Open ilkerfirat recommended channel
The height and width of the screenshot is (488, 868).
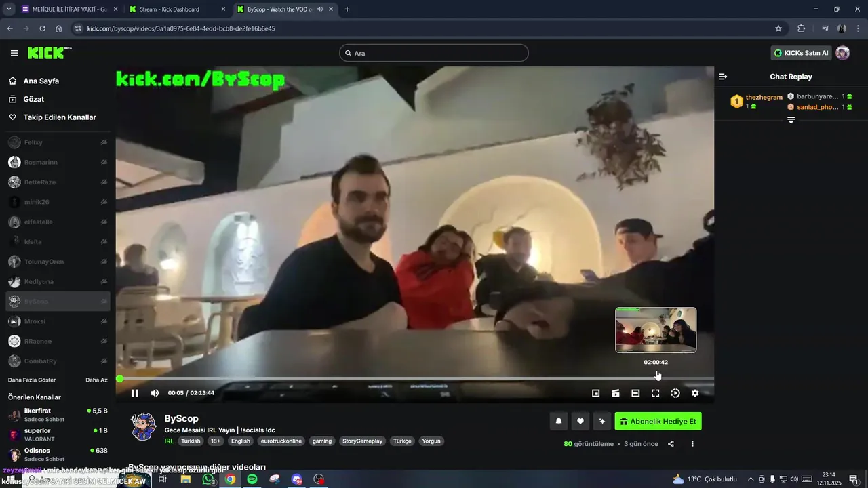58,415
